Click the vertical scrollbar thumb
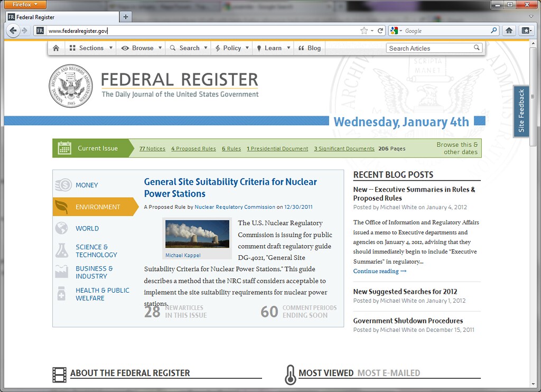541x392 pixels. 534,97
